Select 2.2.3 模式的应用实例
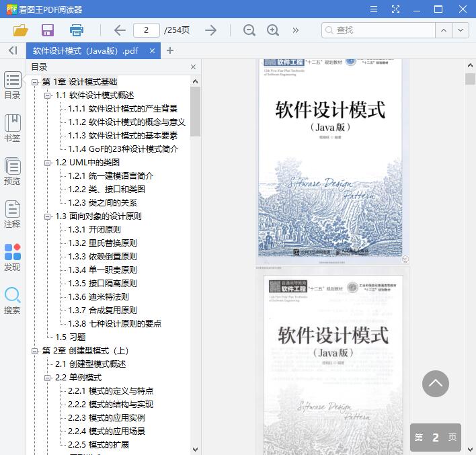Screen dimensions: 476x455 (106, 417)
